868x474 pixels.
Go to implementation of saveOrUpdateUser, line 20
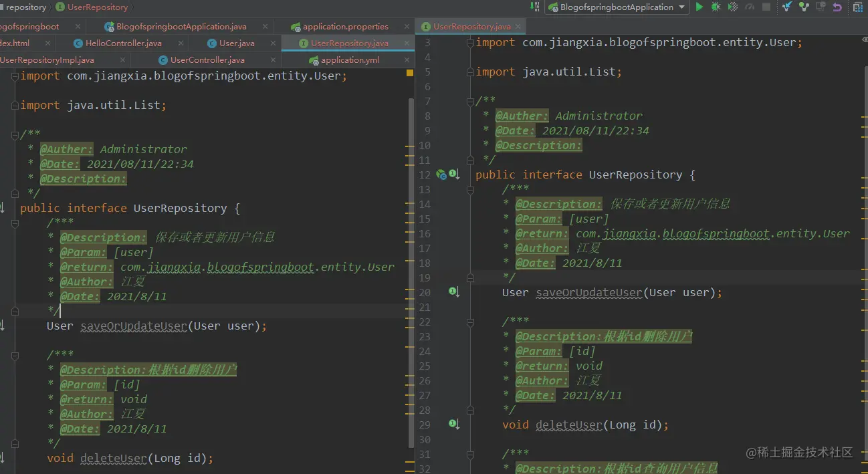tap(454, 292)
